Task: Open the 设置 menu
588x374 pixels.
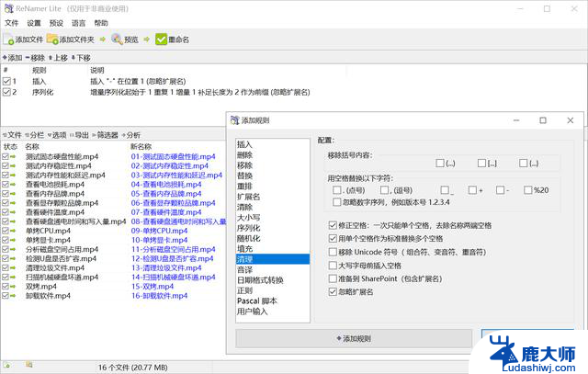Action: pos(34,23)
